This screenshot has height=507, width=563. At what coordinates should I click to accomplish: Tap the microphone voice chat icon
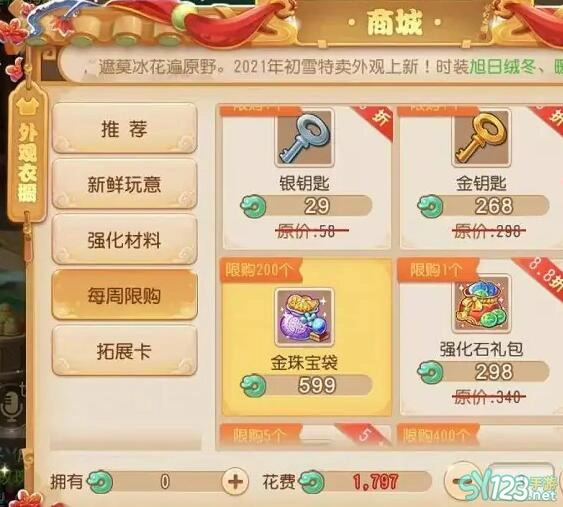[x=10, y=406]
